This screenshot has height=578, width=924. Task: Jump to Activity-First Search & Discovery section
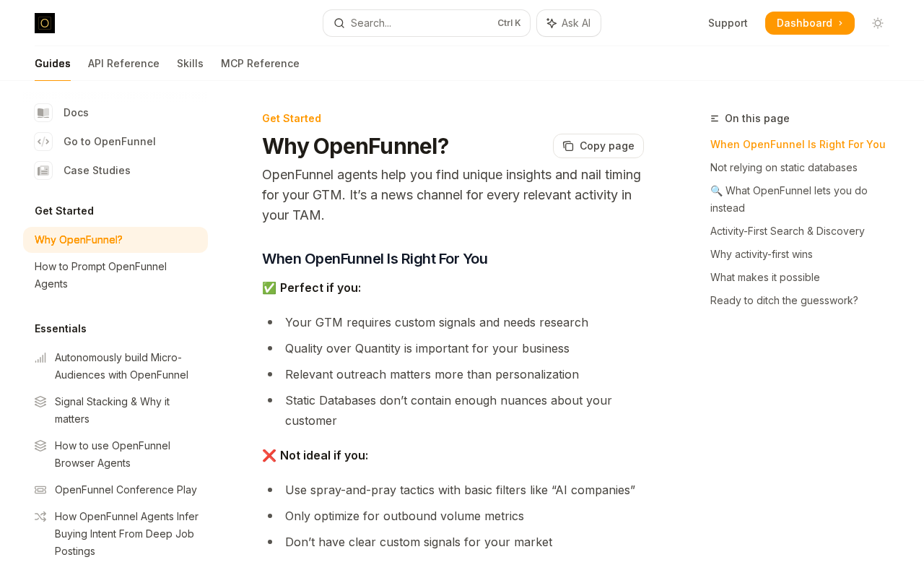[787, 231]
